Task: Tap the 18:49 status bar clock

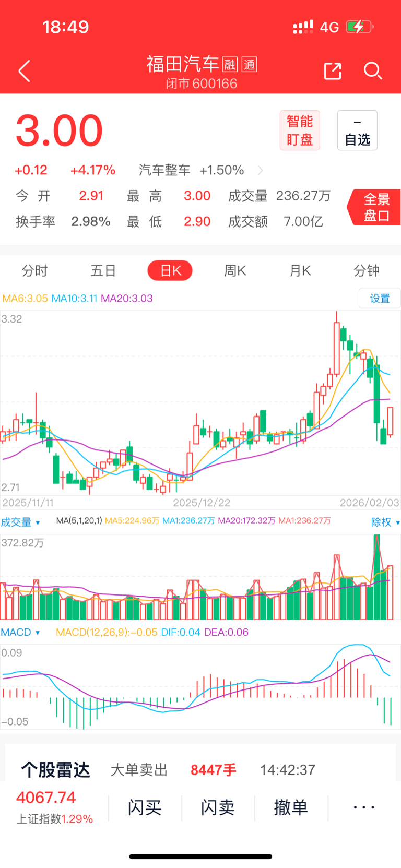Action: point(66,27)
